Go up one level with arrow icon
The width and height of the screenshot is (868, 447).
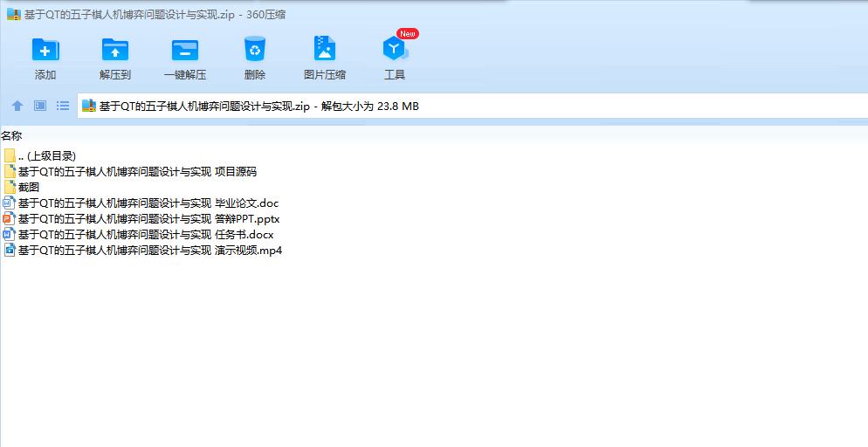(17, 106)
